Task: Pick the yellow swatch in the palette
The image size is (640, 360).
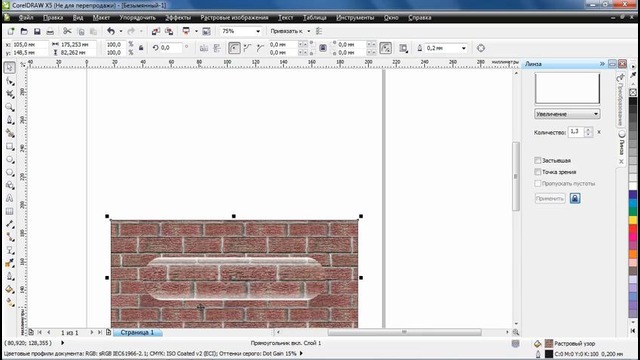Action: pyautogui.click(x=633, y=220)
